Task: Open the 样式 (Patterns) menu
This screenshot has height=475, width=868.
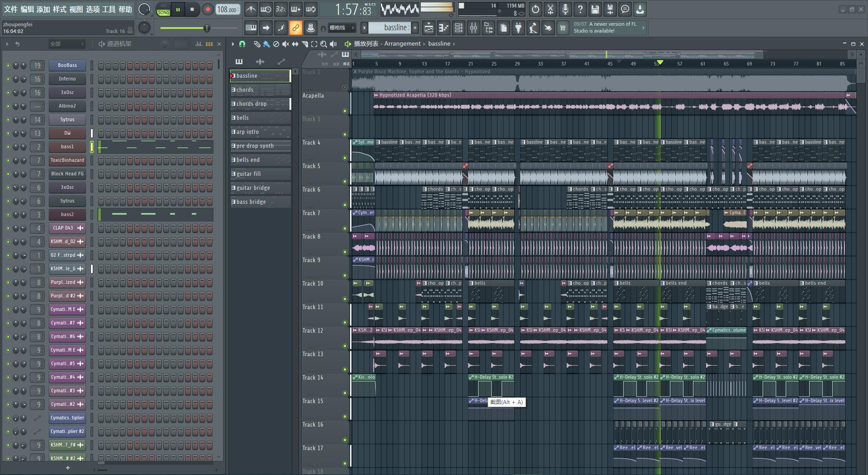Action: tap(60, 9)
